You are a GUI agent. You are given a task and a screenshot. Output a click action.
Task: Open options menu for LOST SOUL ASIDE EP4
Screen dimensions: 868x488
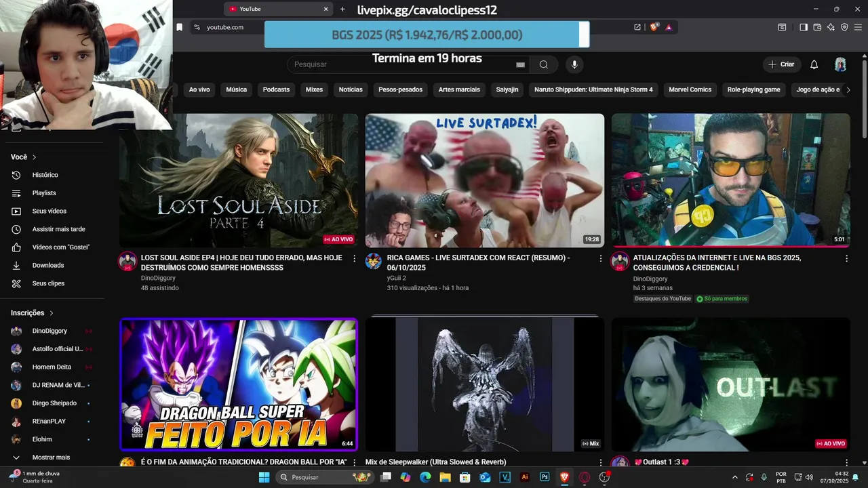(354, 258)
